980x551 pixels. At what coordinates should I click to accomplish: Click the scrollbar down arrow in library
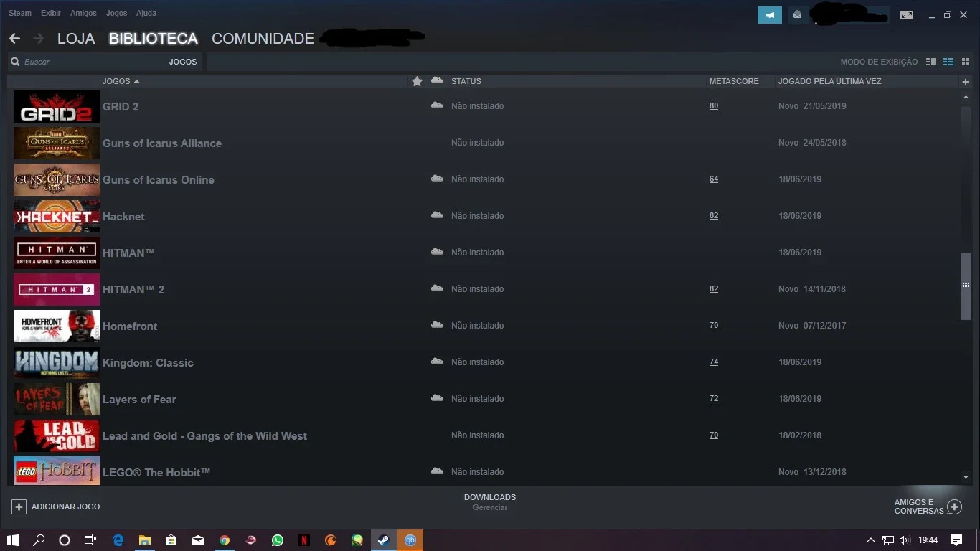(966, 477)
